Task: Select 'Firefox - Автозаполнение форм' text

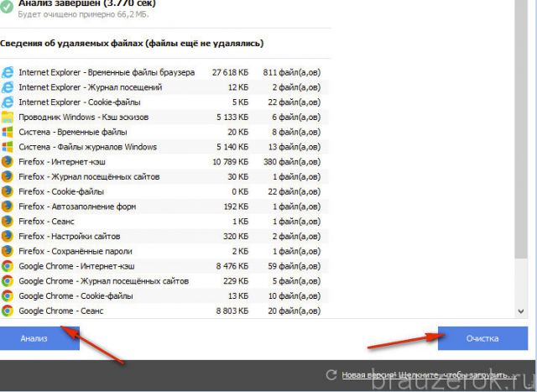Action: 77,206
